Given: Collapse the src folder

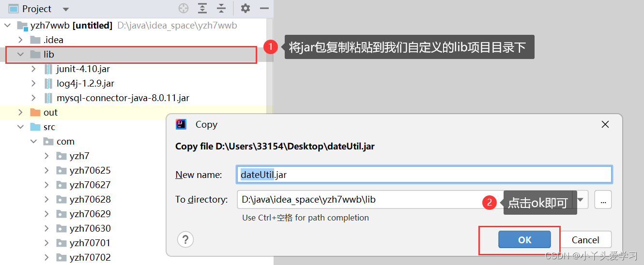Looking at the screenshot, I should click(20, 127).
